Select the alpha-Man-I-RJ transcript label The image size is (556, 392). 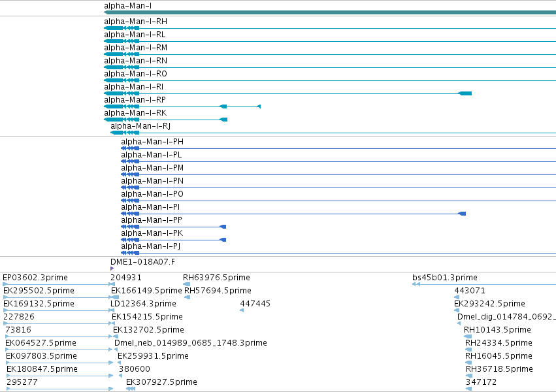(140, 127)
